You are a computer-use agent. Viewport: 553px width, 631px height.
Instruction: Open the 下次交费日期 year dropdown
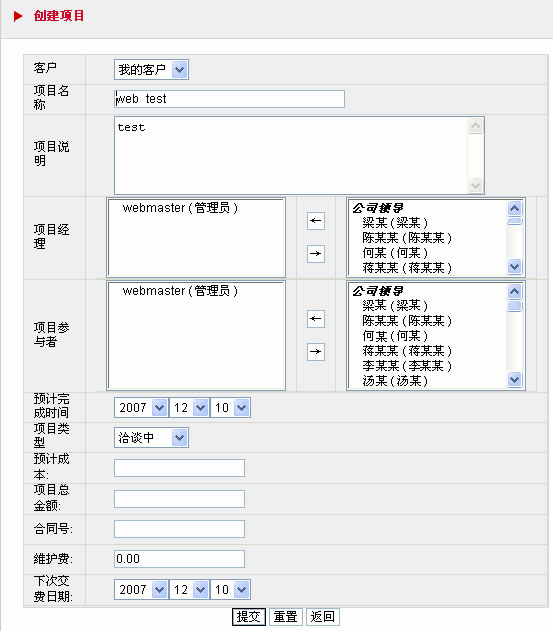coord(141,590)
